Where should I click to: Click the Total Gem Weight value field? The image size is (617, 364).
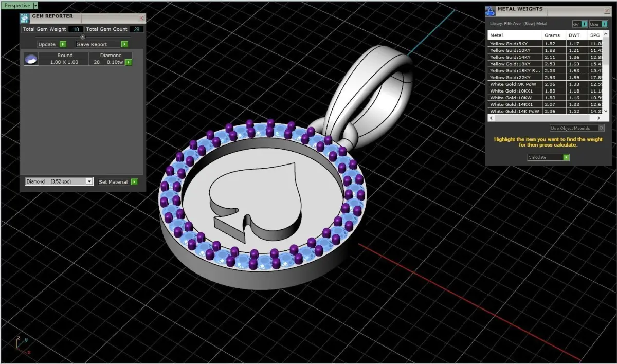(x=76, y=29)
